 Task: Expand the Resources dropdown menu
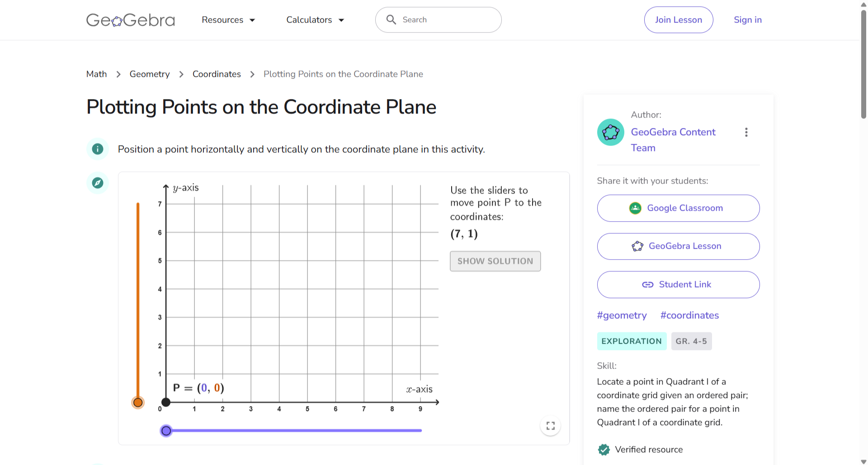[228, 20]
